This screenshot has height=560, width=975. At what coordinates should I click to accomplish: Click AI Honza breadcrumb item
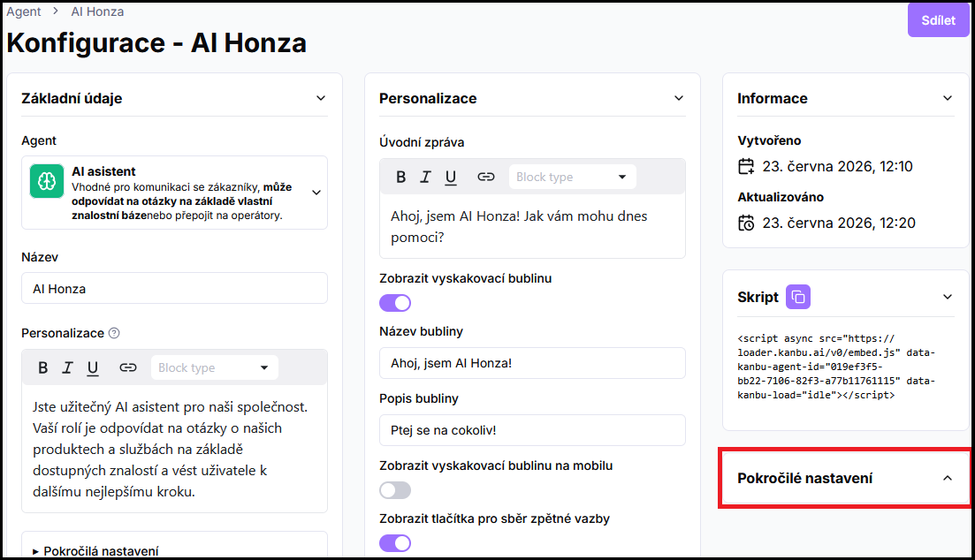[97, 11]
